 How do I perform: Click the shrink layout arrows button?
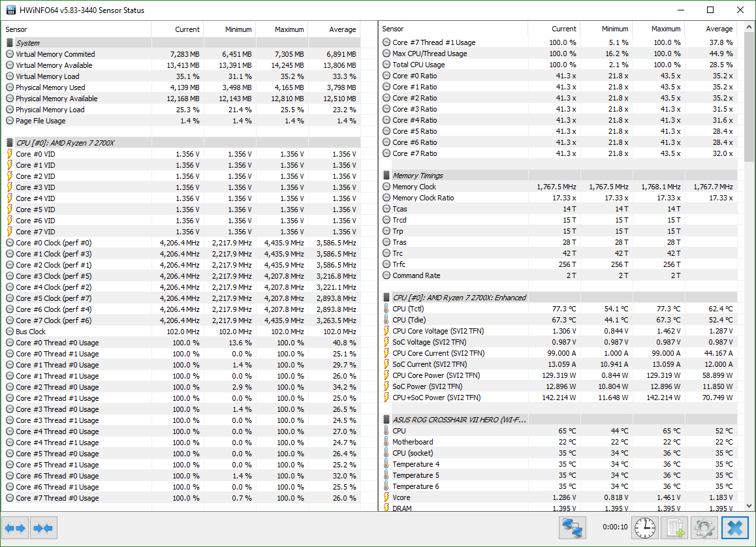43,528
